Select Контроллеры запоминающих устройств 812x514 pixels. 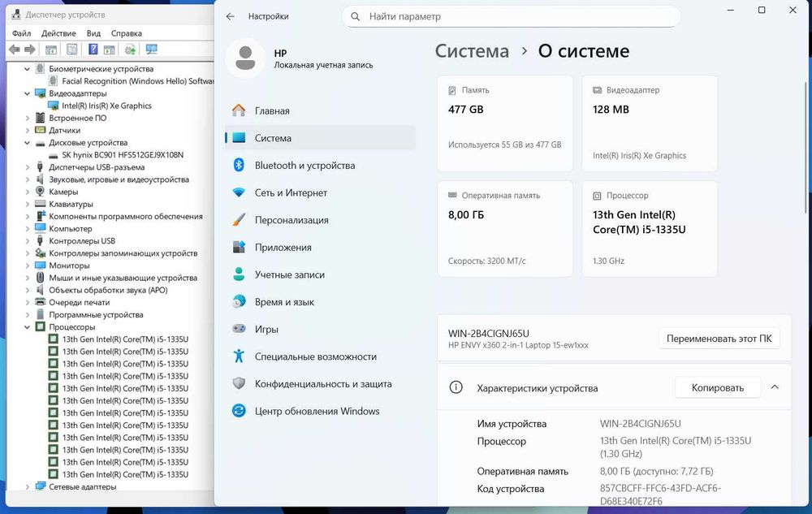pos(123,253)
